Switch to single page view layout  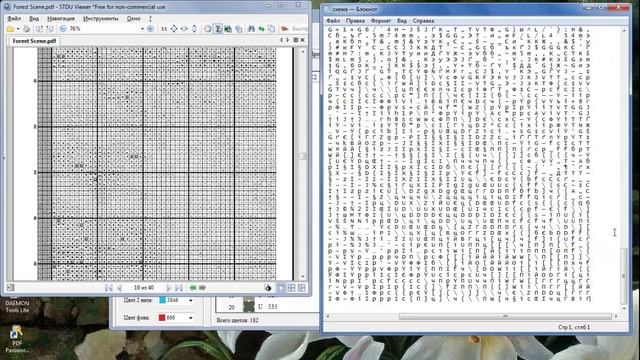(x=281, y=288)
